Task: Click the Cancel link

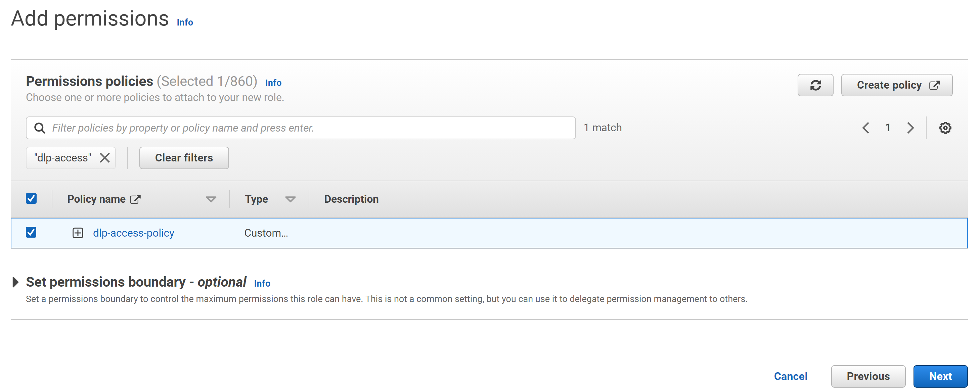Action: (790, 376)
